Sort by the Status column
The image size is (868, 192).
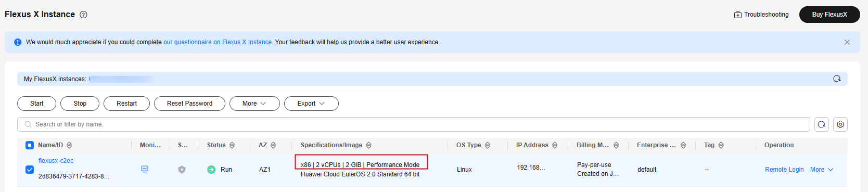tap(232, 145)
